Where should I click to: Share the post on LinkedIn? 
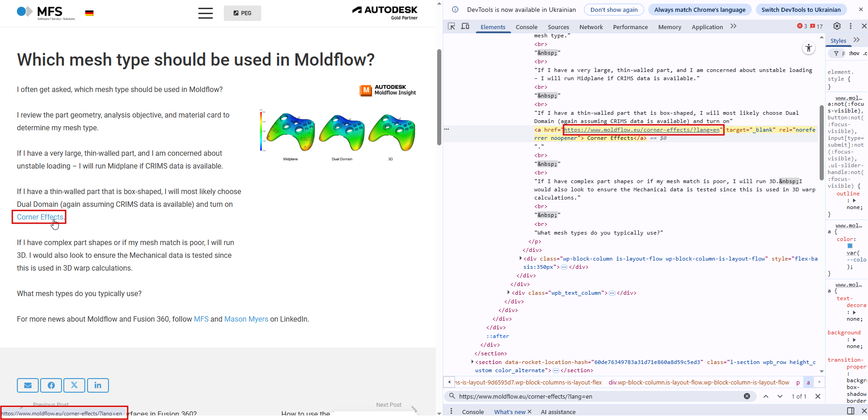pyautogui.click(x=98, y=385)
